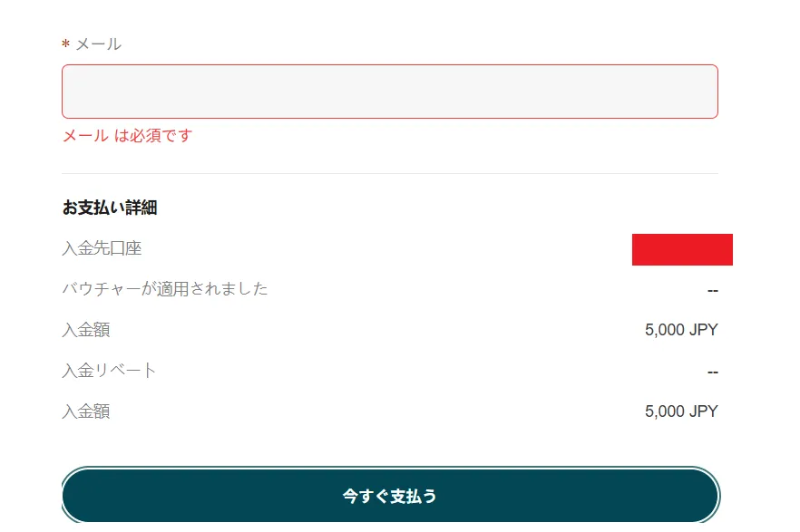This screenshot has width=800, height=532.
Task: Click the 今すぐ支払う button label text
Action: coord(390,496)
